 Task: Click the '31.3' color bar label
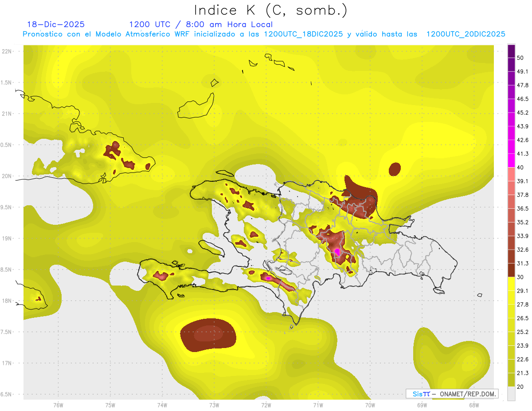[522, 263]
